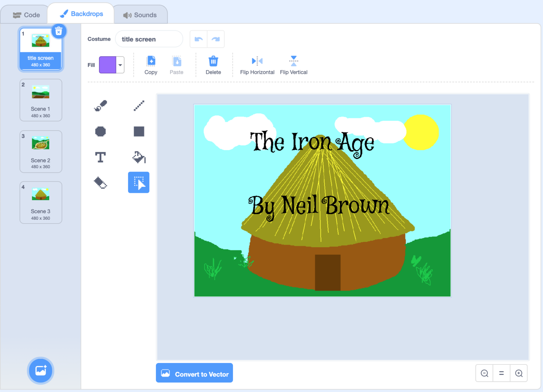Click the Convert to Vector button

(x=194, y=373)
